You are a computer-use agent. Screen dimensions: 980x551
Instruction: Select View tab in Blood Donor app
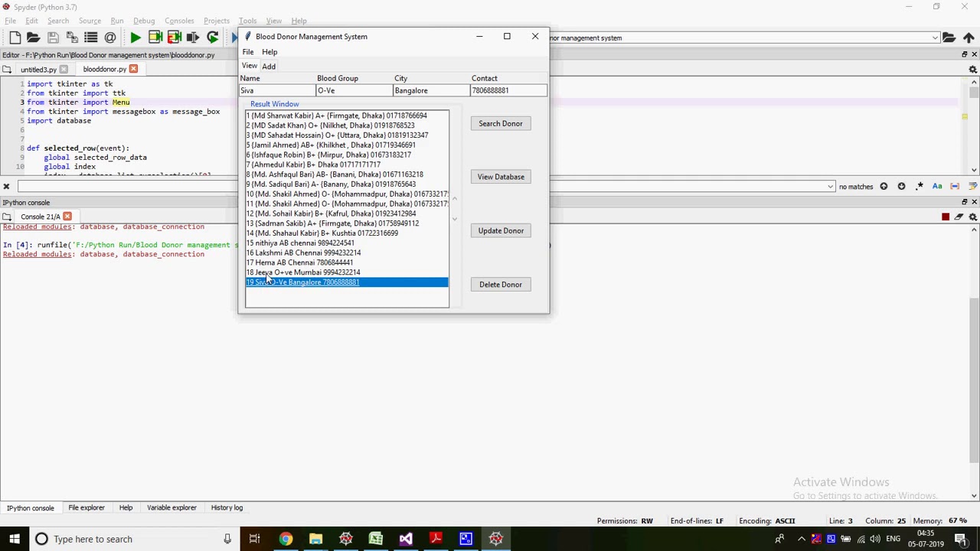250,66
